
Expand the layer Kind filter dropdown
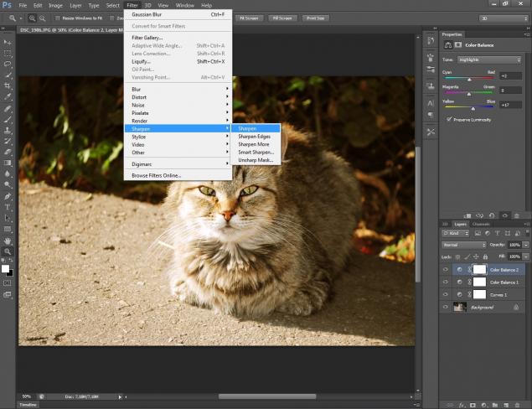[457, 234]
